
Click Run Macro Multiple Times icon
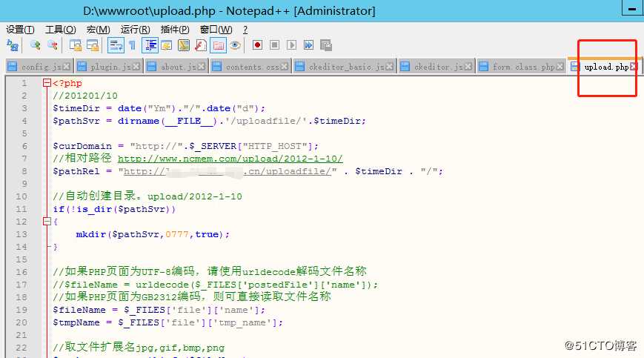[309, 45]
